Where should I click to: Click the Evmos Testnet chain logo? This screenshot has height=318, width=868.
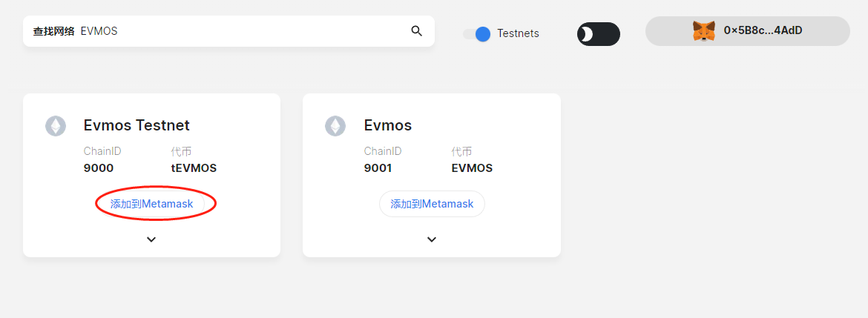(x=56, y=126)
